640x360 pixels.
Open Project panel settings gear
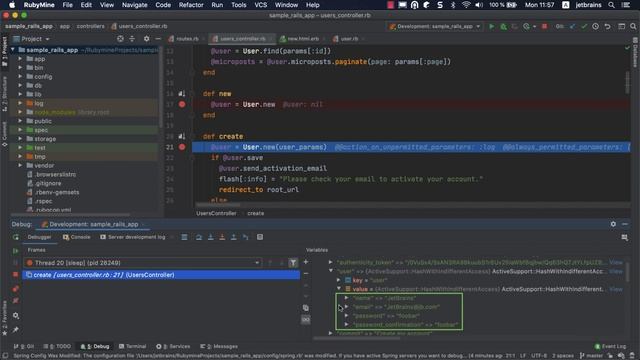[147, 39]
